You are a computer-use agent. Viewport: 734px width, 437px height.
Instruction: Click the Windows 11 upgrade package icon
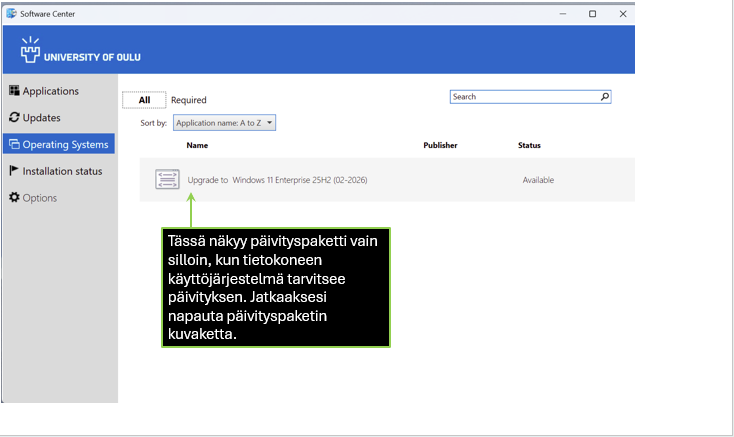coord(167,180)
